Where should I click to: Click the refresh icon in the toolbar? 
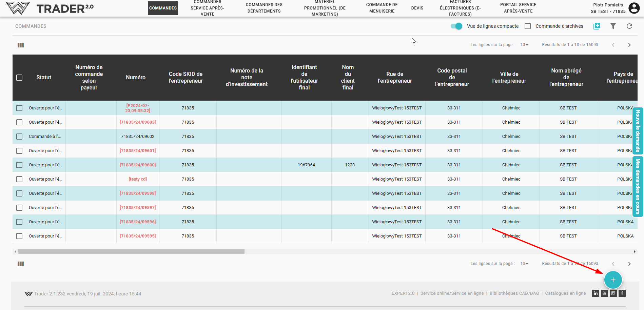(629, 26)
